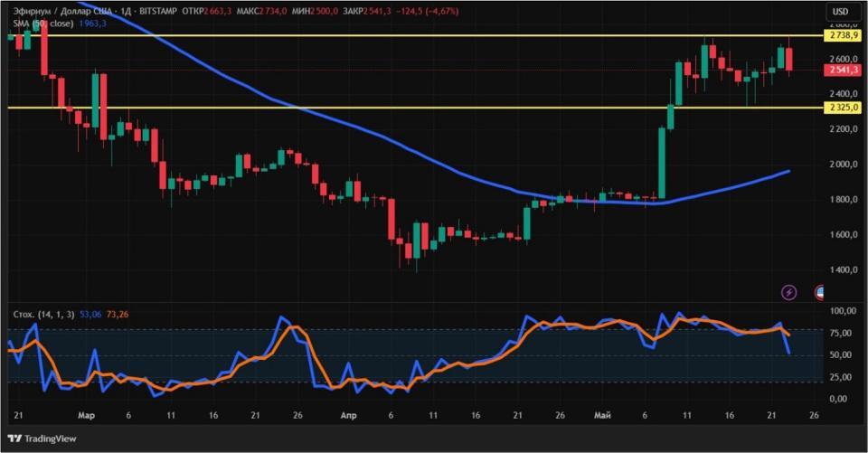Image resolution: width=868 pixels, height=453 pixels.
Task: Click the US flag economic event icon
Action: [x=819, y=292]
